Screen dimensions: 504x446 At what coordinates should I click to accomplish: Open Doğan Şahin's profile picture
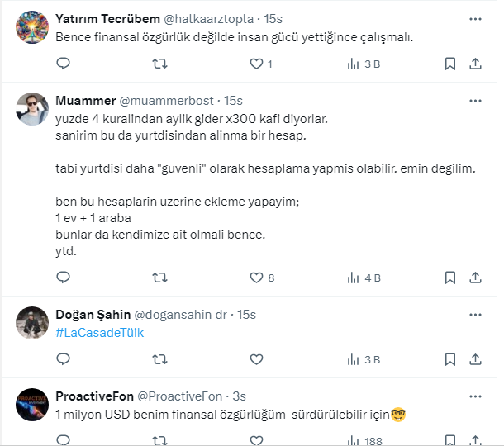click(x=32, y=323)
